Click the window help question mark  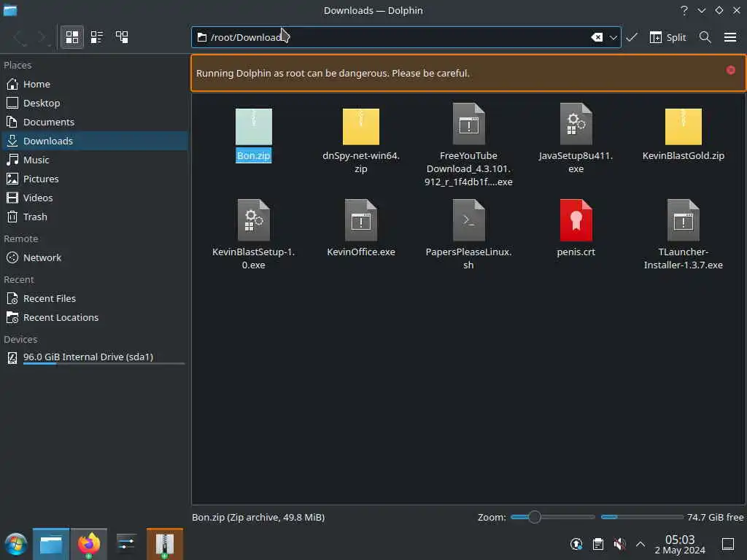coord(684,10)
